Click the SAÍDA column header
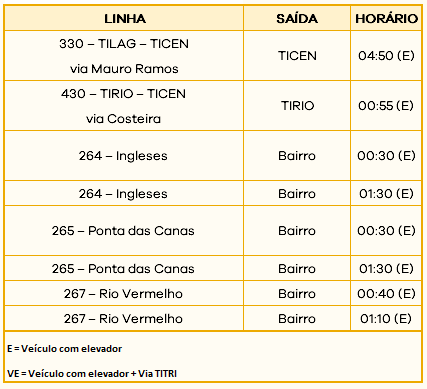Image resolution: width=427 pixels, height=389 pixels. pos(297,18)
